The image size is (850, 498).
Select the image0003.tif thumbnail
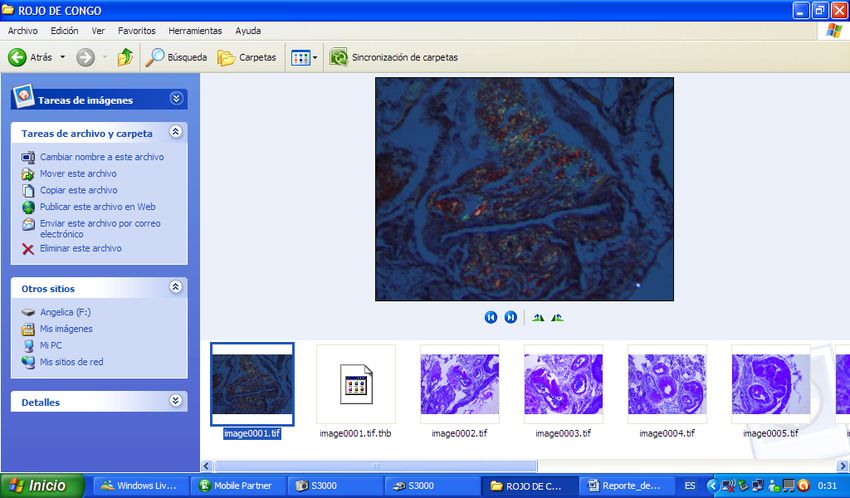[563, 385]
